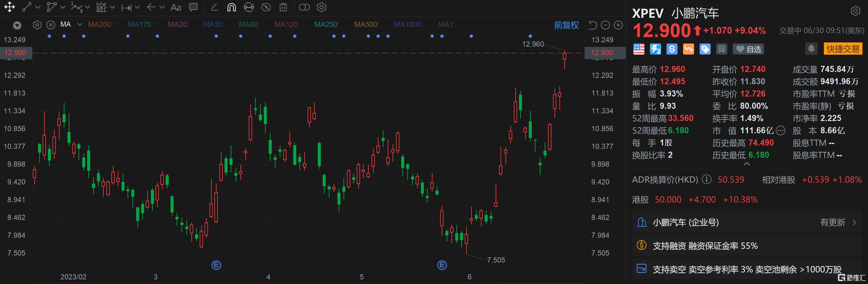Select the arrow annotation tool
Viewport: 868px width, 284px height.
pyautogui.click(x=151, y=7)
